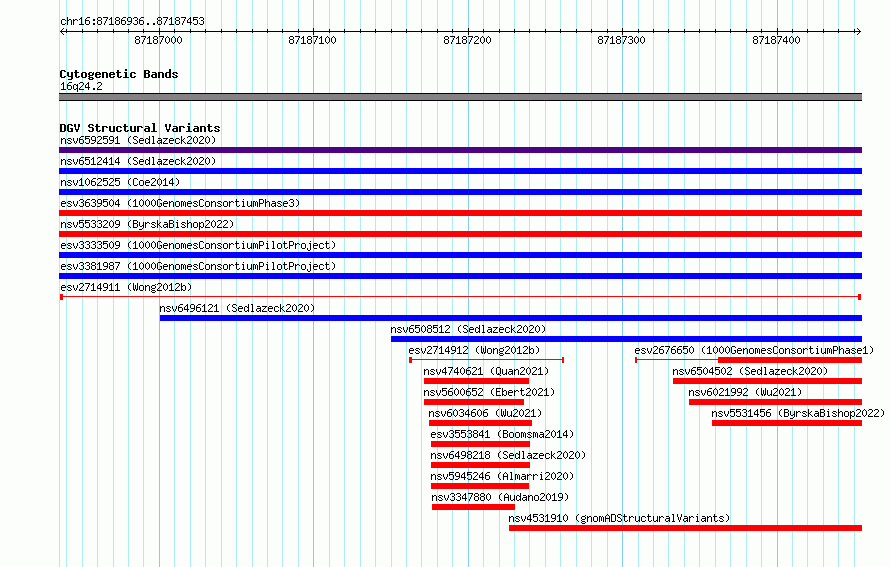Click the nsv6021992 (Wu2021) label
The height and width of the screenshot is (567, 890).
745,392
